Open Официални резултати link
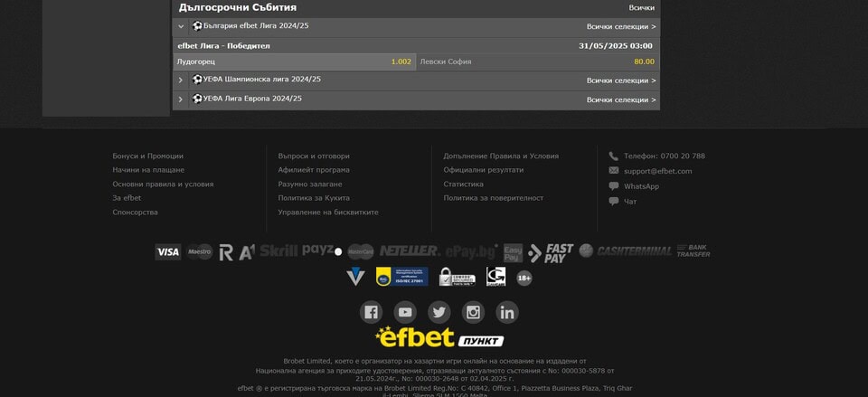The width and height of the screenshot is (868, 397). coord(483,170)
